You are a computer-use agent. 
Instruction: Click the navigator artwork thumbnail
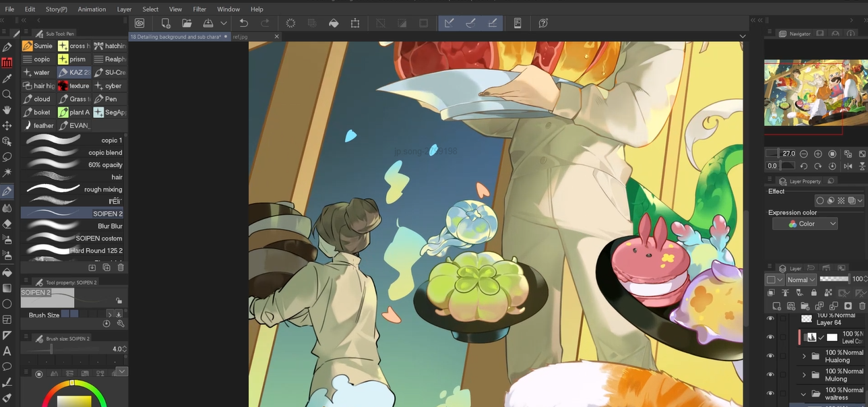tap(815, 93)
